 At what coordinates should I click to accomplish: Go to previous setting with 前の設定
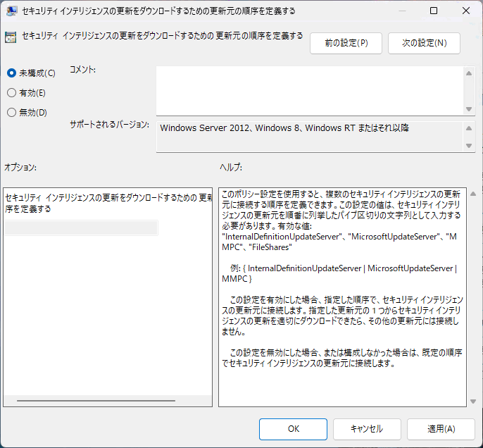tap(346, 43)
